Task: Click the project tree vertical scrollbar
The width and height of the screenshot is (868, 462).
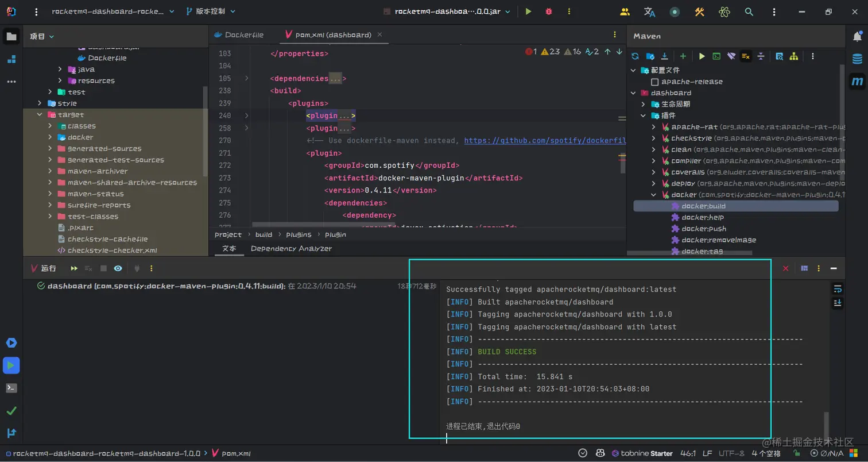Action: coord(206,132)
